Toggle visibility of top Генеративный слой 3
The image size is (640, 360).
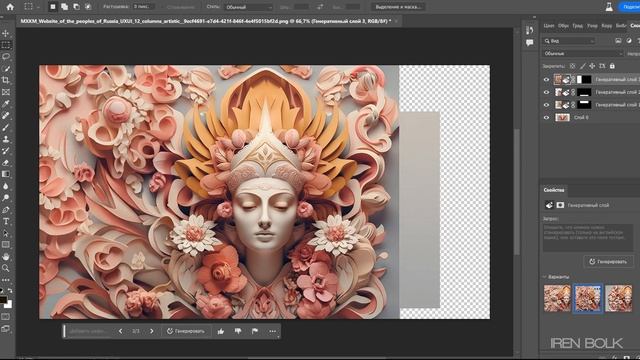547,80
